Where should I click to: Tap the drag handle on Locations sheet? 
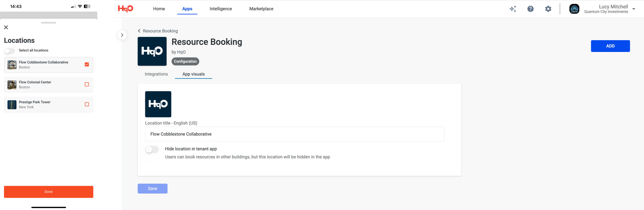pyautogui.click(x=48, y=23)
